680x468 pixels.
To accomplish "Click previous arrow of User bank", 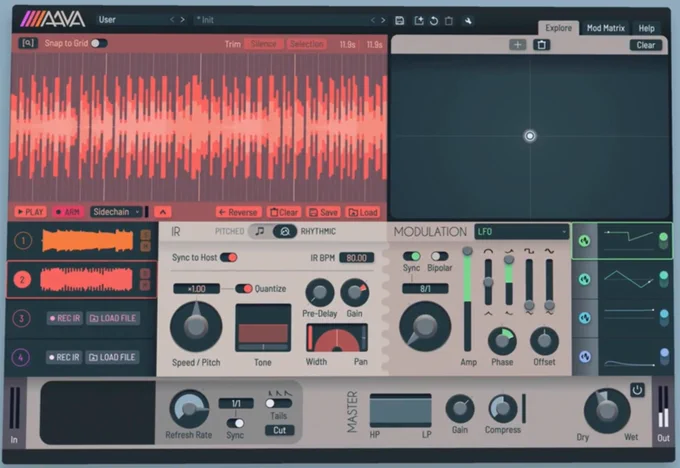I will tap(172, 20).
